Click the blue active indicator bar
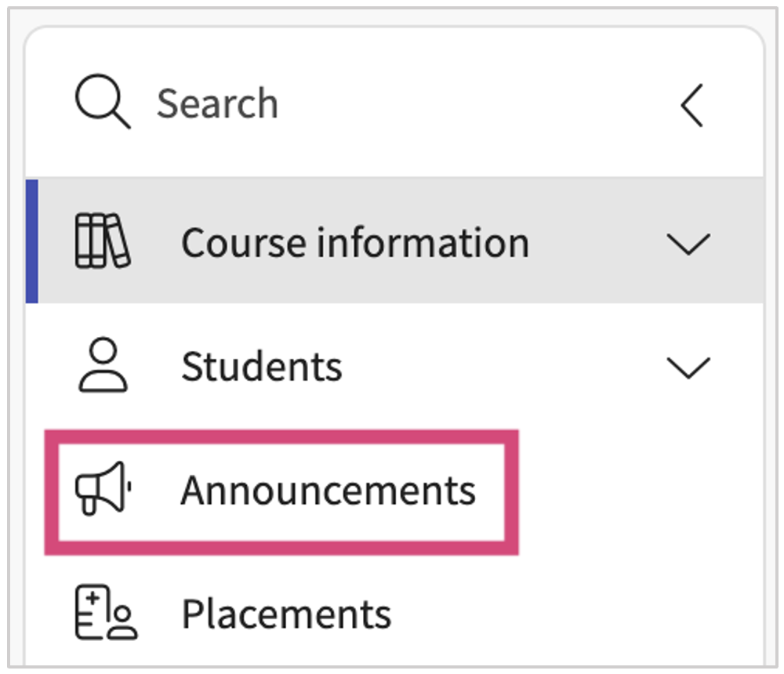 (x=32, y=241)
